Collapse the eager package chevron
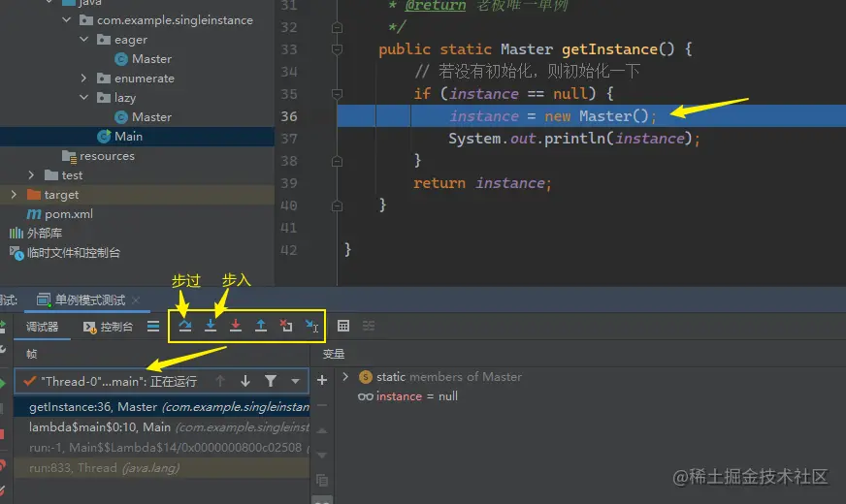Viewport: 846px width, 504px height. click(x=84, y=40)
